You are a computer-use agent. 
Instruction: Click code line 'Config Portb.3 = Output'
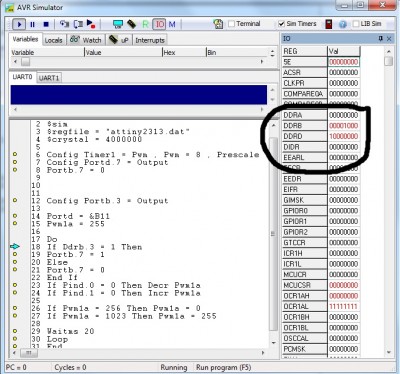pos(107,201)
